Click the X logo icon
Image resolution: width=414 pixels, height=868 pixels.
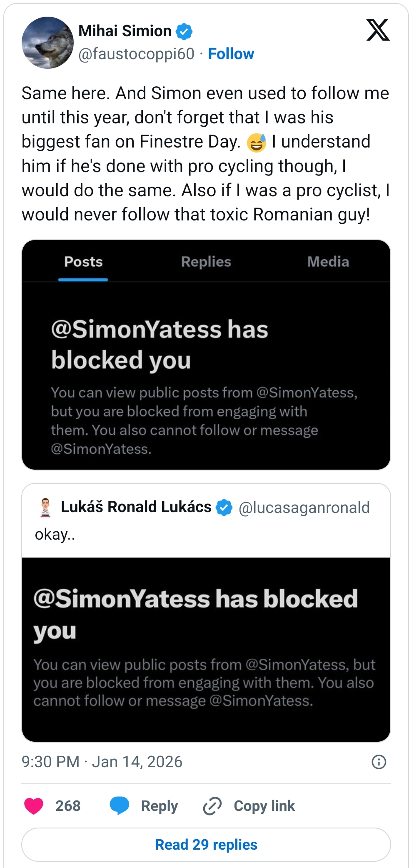(378, 30)
